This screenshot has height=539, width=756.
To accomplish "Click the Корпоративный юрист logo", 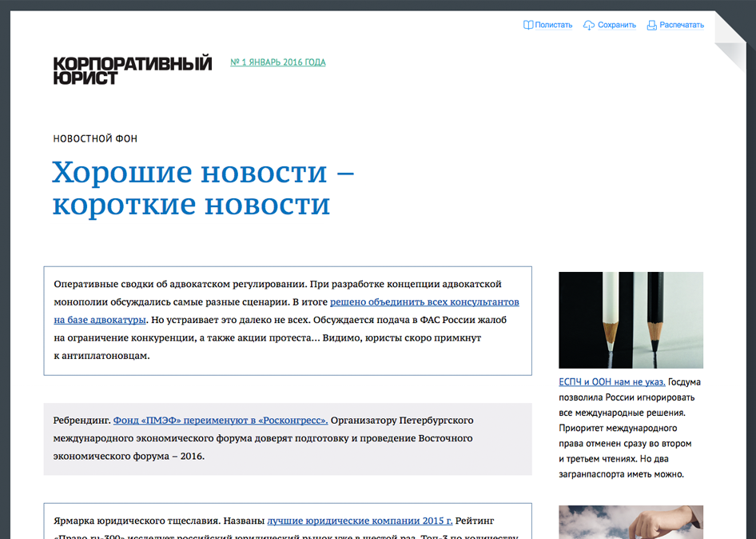I will (x=133, y=70).
